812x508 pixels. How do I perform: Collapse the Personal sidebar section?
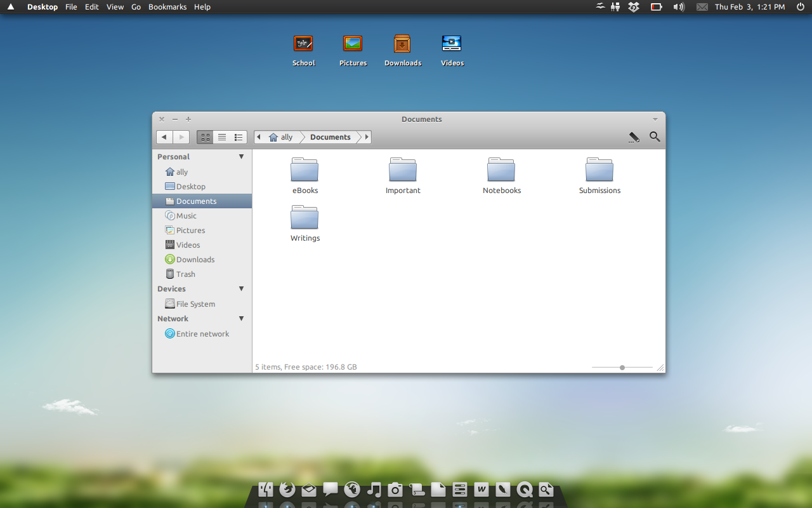click(x=241, y=156)
